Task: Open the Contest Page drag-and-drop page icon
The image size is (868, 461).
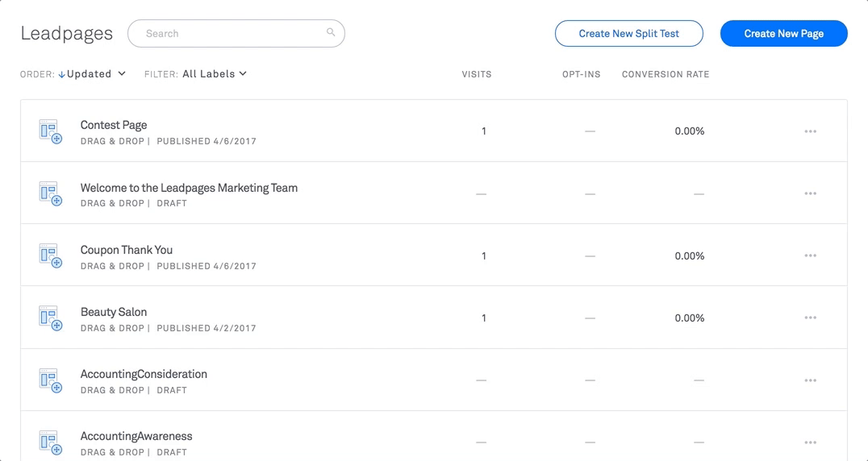Action: click(x=50, y=131)
